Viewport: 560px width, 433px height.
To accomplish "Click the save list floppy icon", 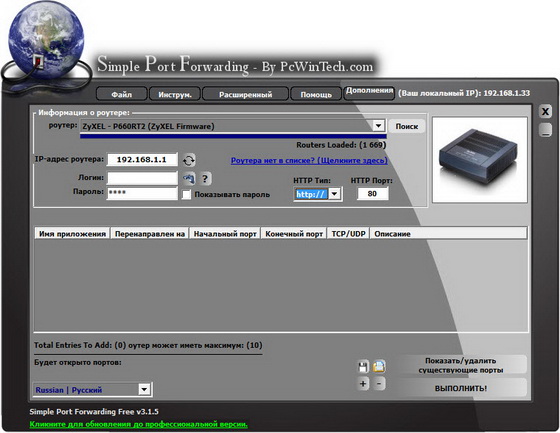I will [x=363, y=367].
